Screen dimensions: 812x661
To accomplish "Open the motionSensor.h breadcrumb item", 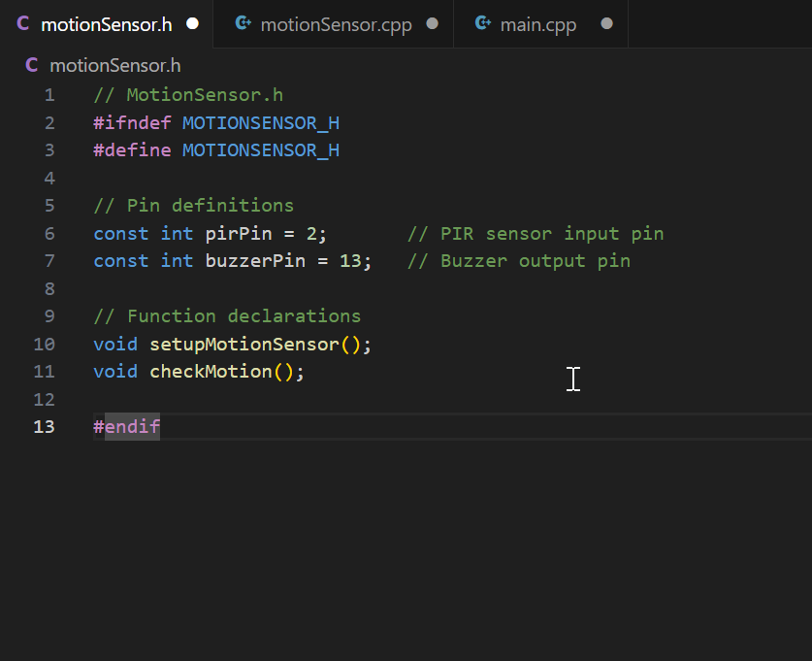I will [114, 65].
